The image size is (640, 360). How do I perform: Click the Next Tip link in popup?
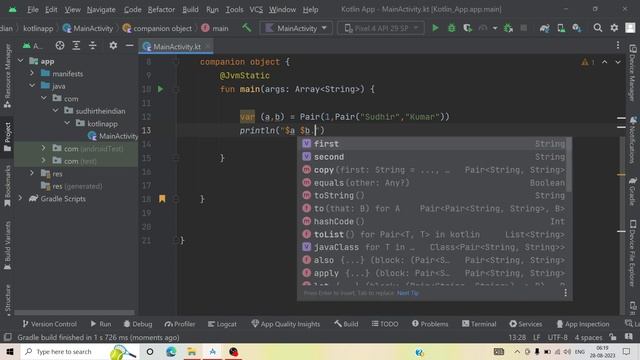click(x=408, y=293)
